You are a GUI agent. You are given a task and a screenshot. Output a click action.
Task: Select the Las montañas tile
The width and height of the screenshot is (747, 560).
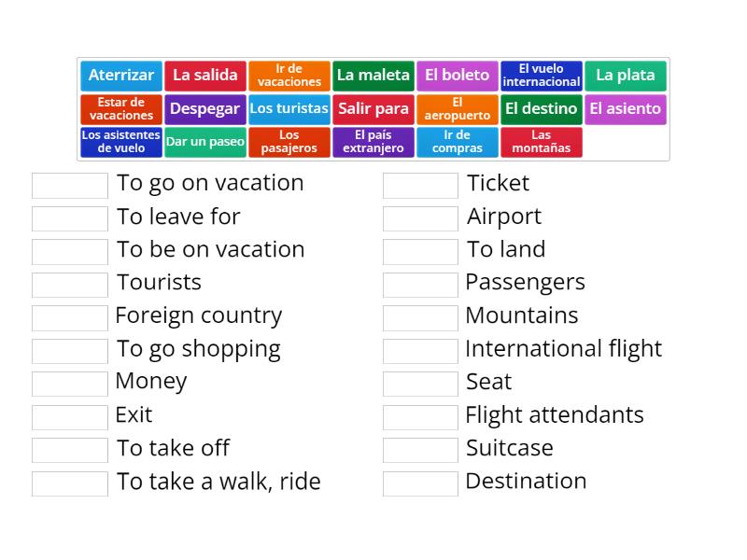542,142
